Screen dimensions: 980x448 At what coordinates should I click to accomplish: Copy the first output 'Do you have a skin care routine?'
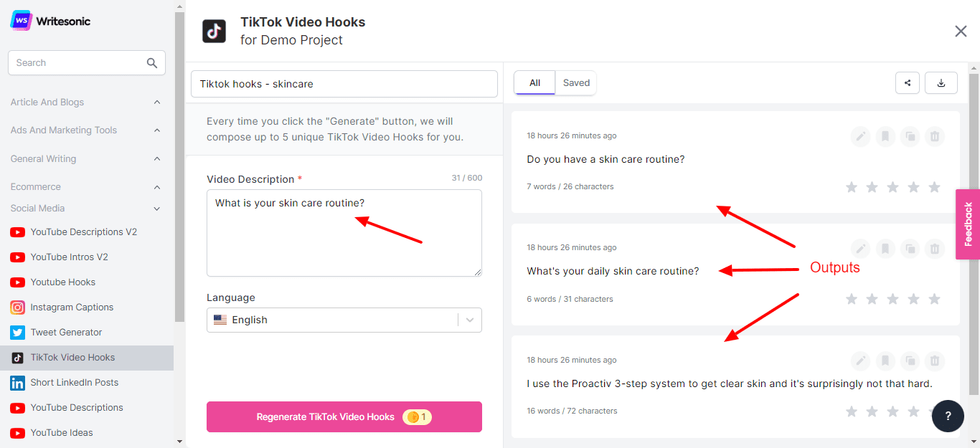point(910,136)
